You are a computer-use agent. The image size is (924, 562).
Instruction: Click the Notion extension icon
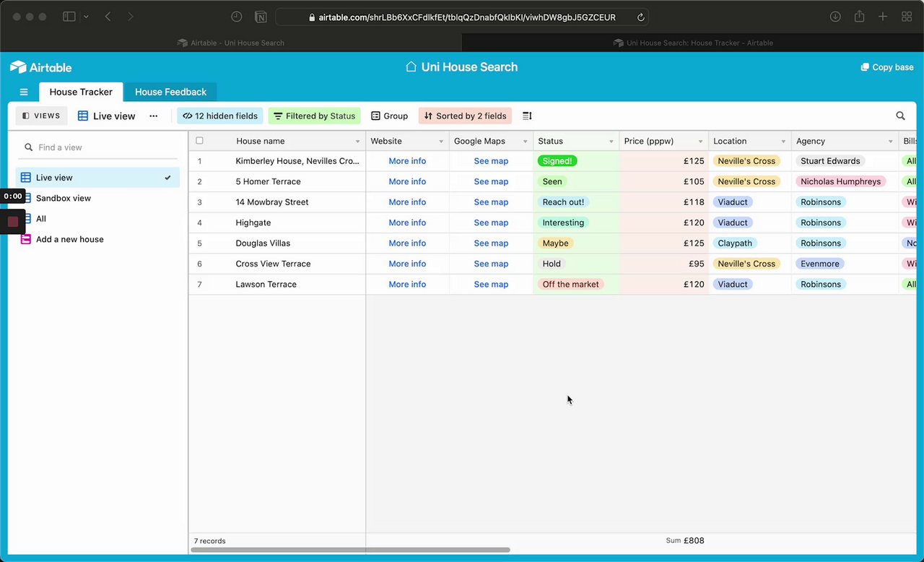[261, 17]
